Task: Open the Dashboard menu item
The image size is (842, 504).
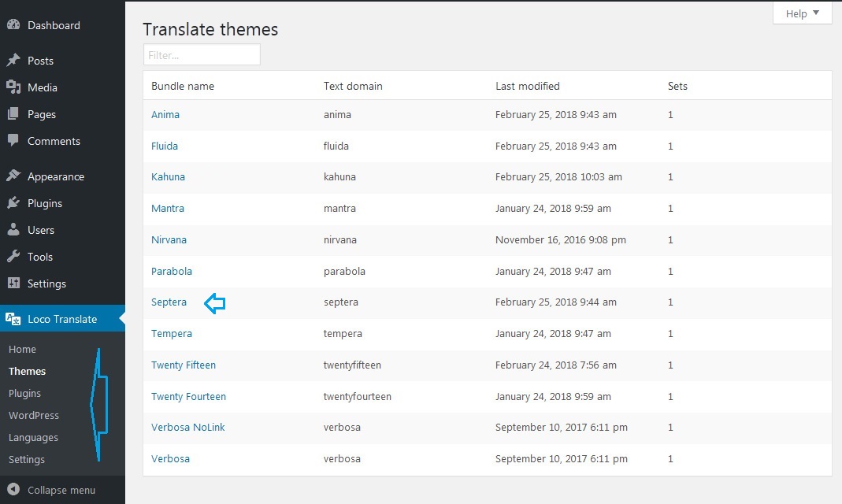Action: [x=54, y=25]
